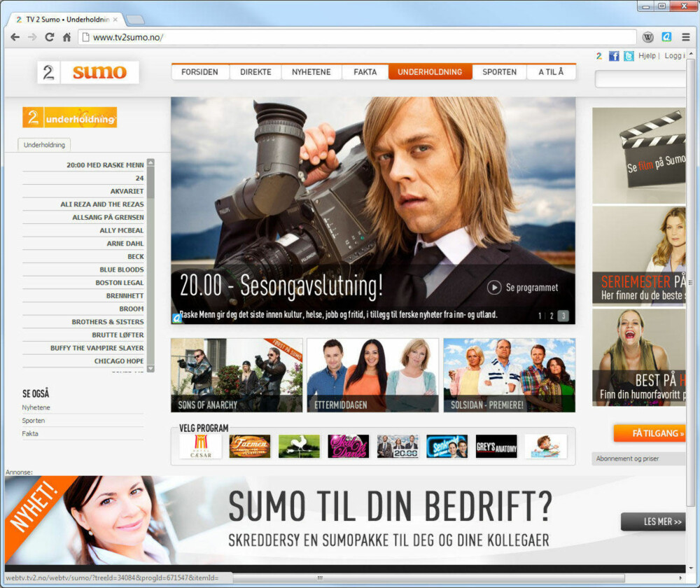Screen dimensions: 700x588
Task: Open the Ettermiddagen thumbnail
Action: click(373, 375)
